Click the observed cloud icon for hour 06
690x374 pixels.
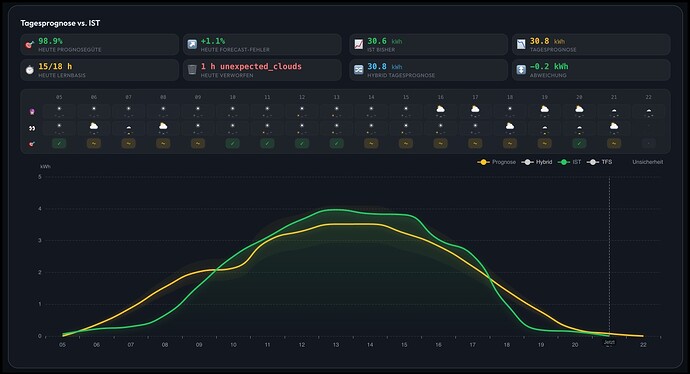tap(93, 126)
